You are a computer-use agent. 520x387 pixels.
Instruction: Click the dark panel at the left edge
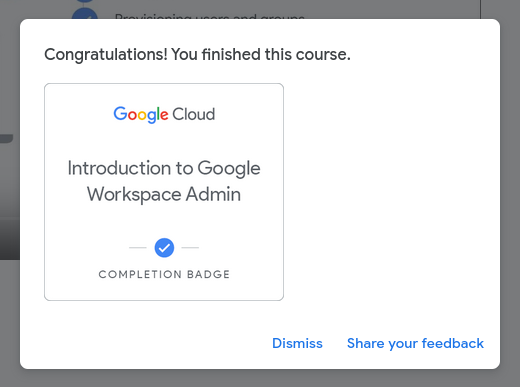coord(10,238)
